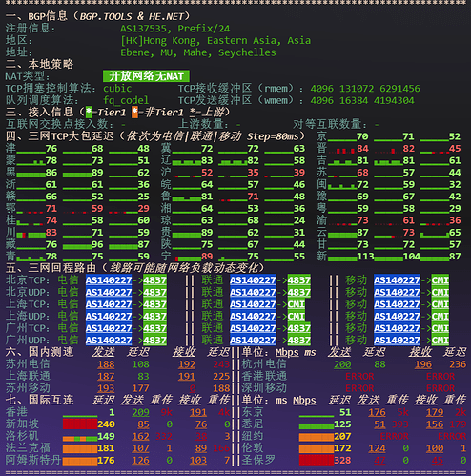Click 伦敦 latency value 172
Viewport: 471px width, 476px height.
pos(342,448)
